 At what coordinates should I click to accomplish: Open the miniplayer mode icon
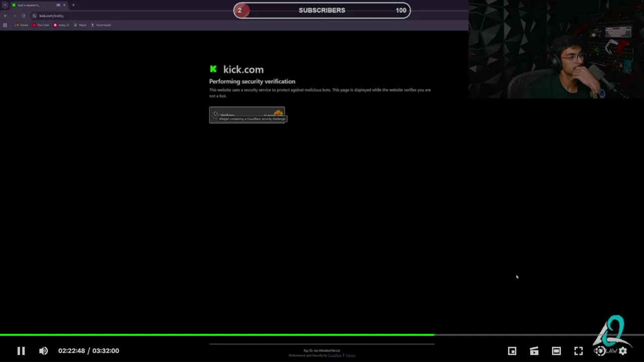(512, 351)
